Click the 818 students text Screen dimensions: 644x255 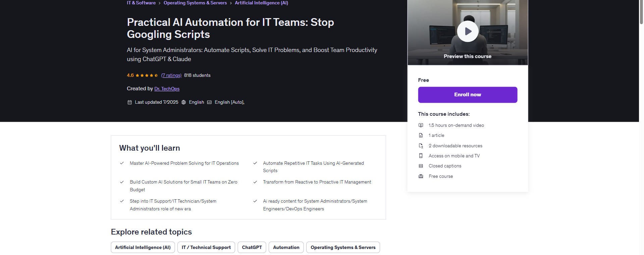197,75
